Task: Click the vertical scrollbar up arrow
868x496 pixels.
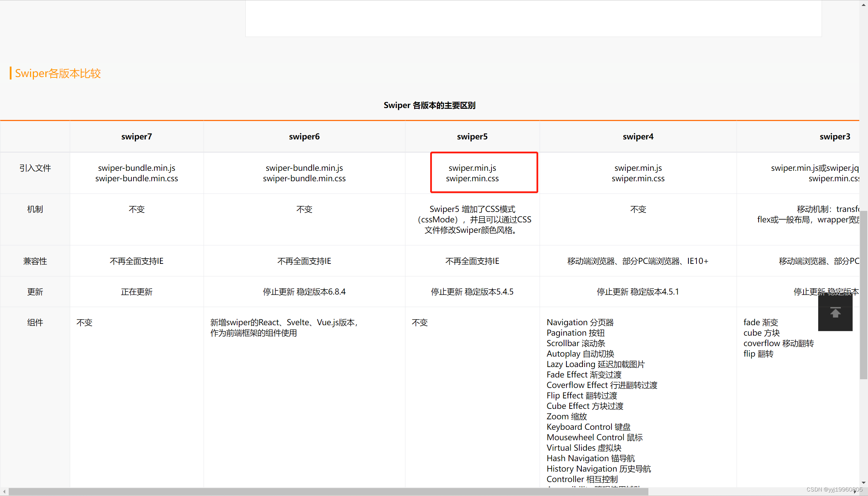Action: 864,4
